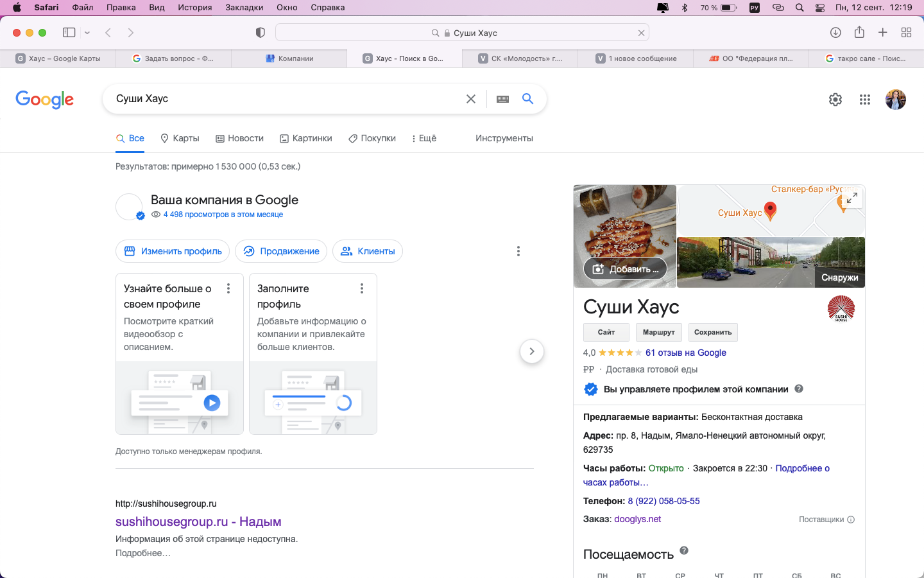Play the profile overview video thumbnail
The image size is (924, 578).
click(x=212, y=403)
